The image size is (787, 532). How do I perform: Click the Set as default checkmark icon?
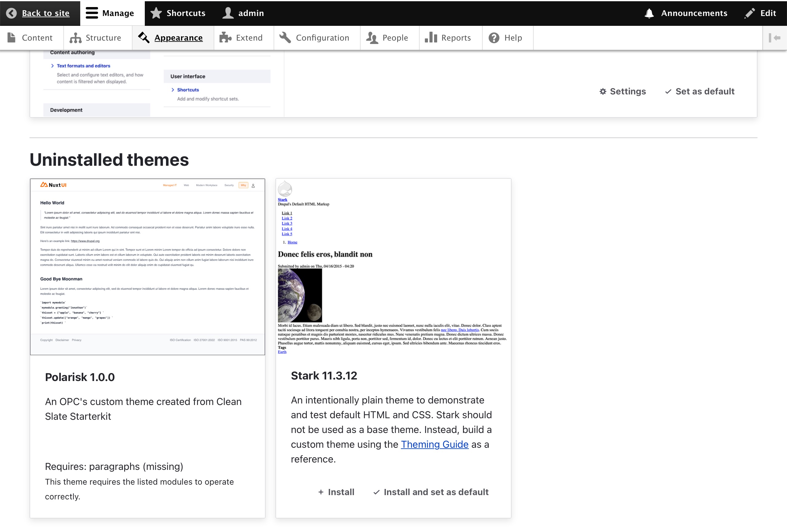tap(668, 91)
